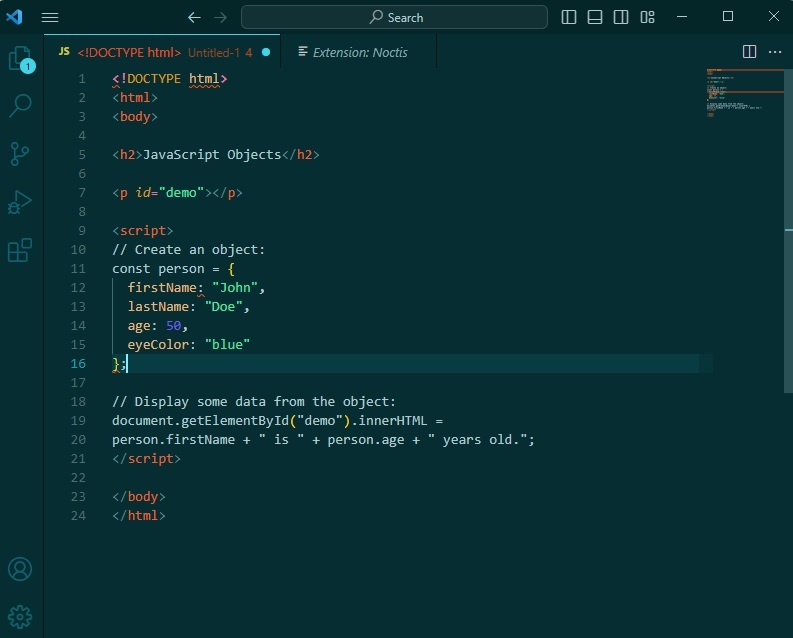
Task: Click the split editor right icon
Action: pyautogui.click(x=749, y=52)
